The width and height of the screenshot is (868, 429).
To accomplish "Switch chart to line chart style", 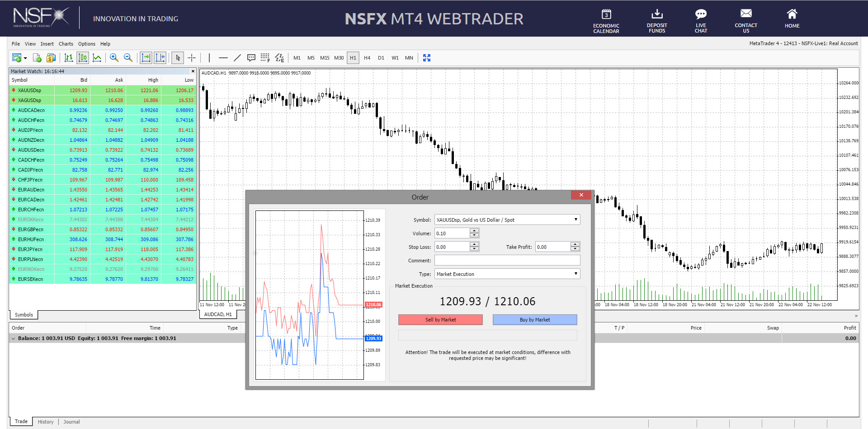I will click(97, 58).
